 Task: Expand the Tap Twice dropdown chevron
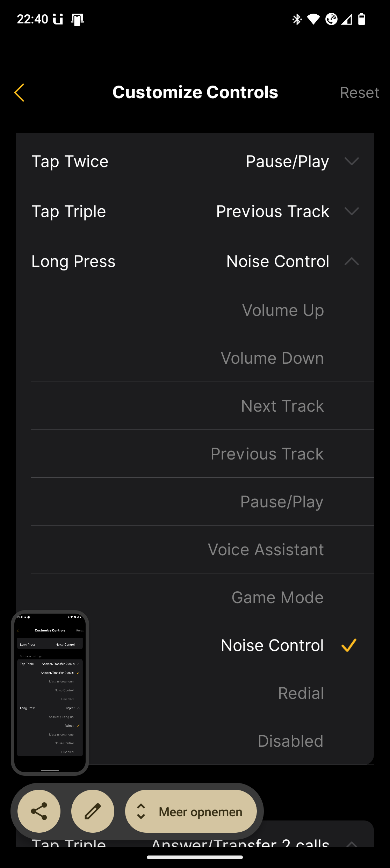click(x=352, y=161)
